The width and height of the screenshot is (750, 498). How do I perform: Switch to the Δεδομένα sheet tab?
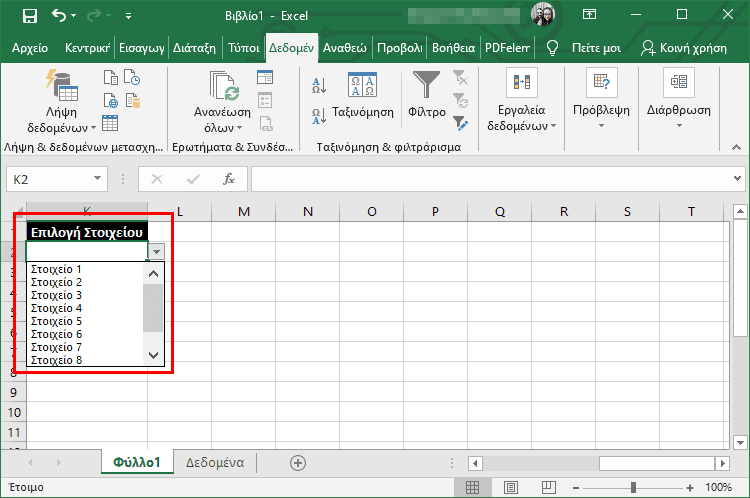tap(215, 463)
